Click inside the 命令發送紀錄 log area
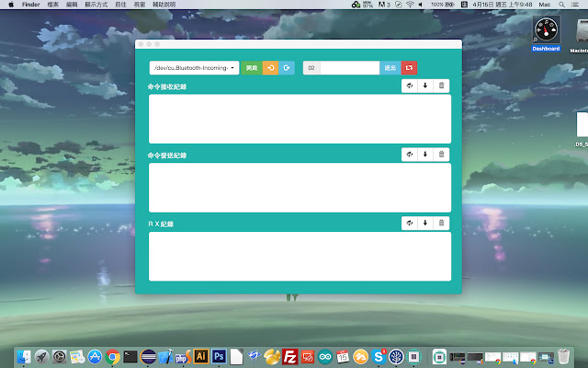Image resolution: width=588 pixels, height=368 pixels. click(300, 188)
